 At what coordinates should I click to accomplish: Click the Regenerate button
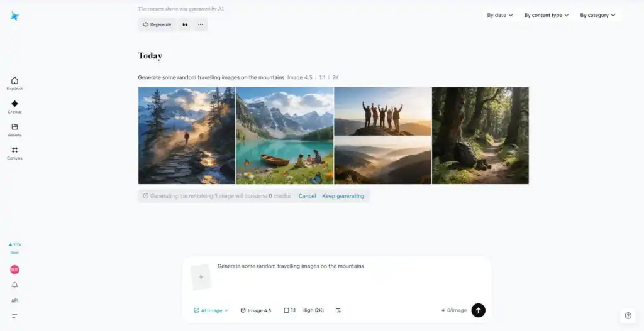pyautogui.click(x=157, y=24)
